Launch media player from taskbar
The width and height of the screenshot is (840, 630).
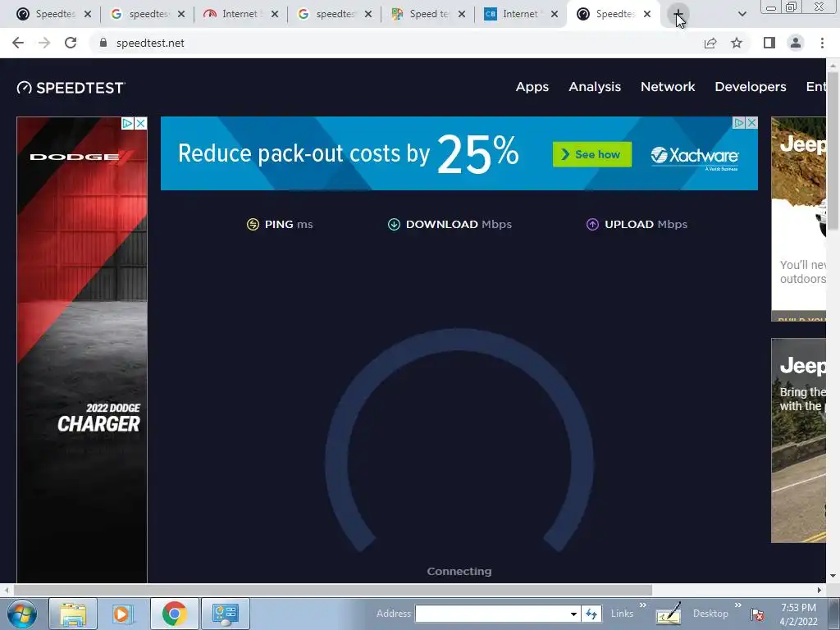[123, 614]
